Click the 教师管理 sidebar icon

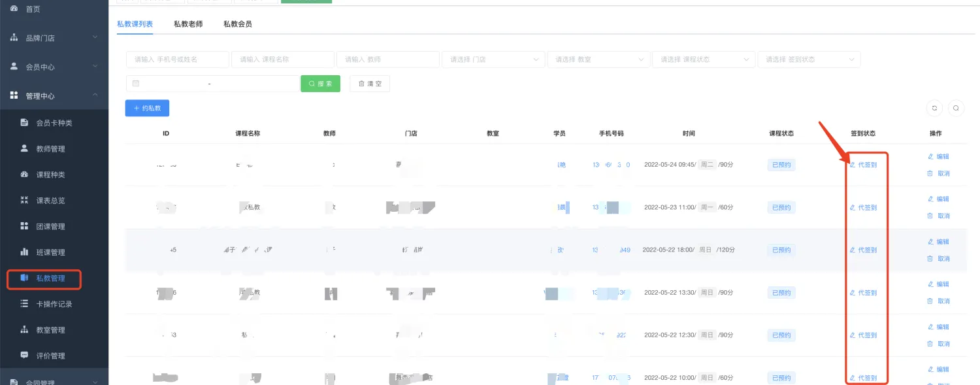point(24,148)
